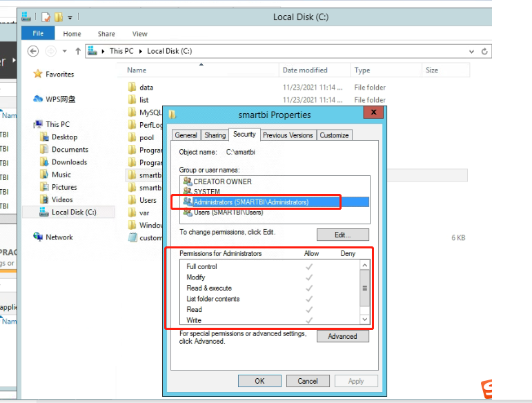Click the data folder icon
This screenshot has width=532, height=403.
point(132,87)
